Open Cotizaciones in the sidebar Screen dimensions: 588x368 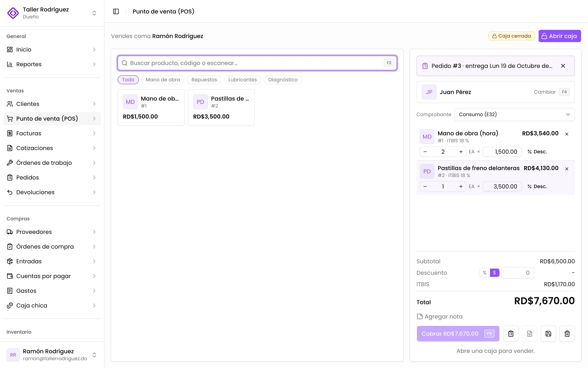52,148
